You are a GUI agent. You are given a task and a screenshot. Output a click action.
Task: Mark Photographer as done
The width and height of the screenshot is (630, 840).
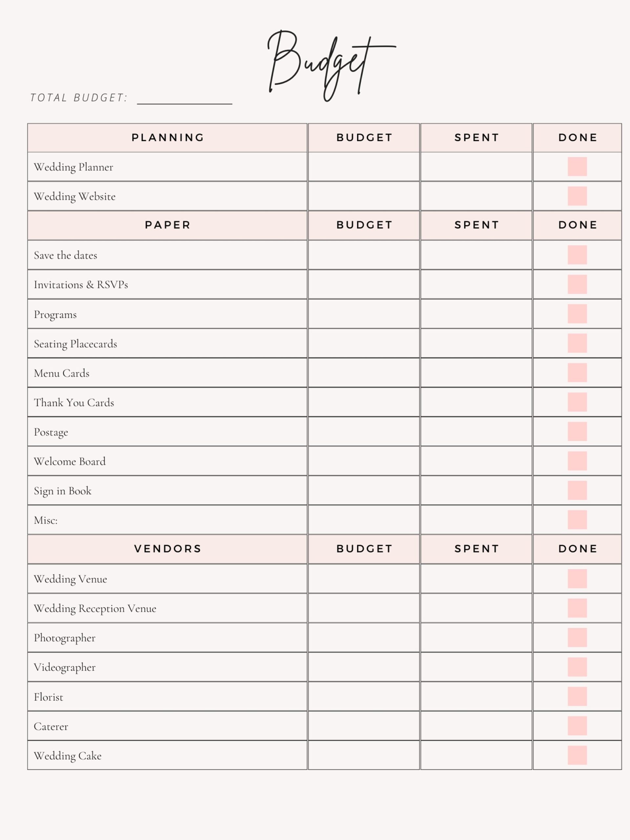[577, 638]
